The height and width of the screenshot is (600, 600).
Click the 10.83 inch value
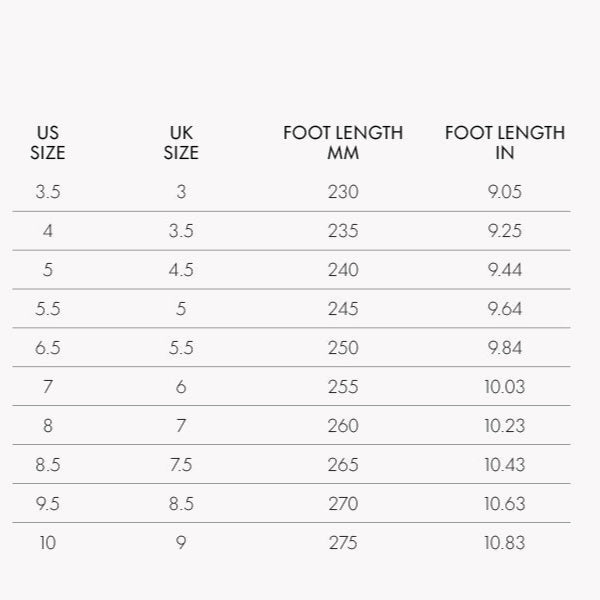point(505,543)
